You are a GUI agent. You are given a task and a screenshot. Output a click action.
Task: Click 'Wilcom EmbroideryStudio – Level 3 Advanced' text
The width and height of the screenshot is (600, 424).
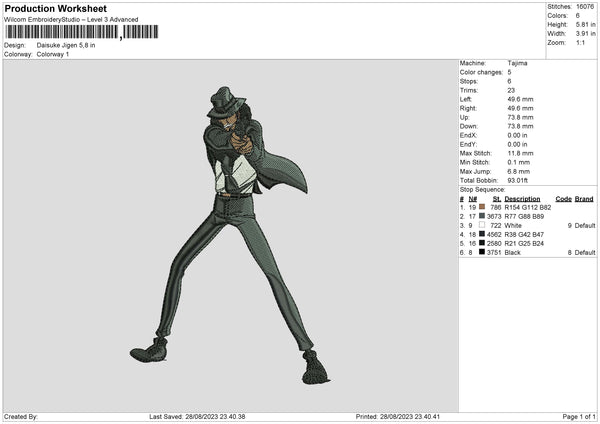(71, 20)
